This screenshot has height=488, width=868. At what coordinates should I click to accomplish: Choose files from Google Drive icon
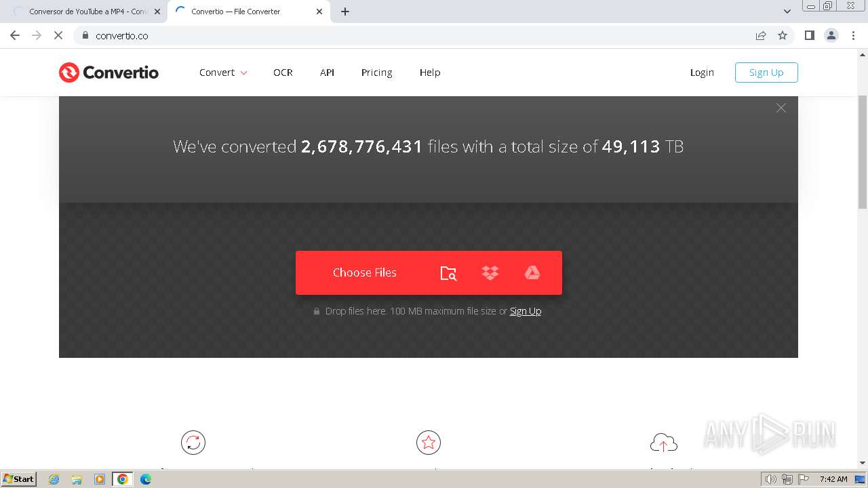532,272
